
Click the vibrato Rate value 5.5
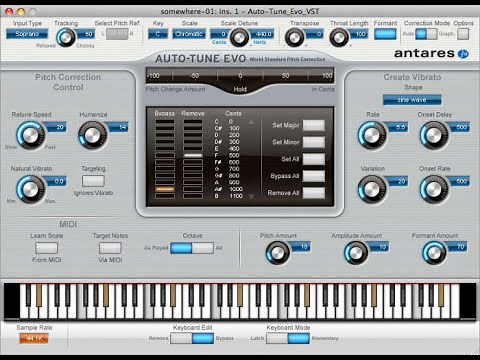pos(398,127)
